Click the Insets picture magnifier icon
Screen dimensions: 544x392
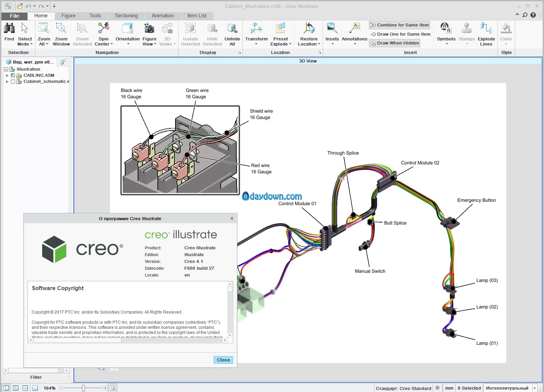[x=332, y=29]
